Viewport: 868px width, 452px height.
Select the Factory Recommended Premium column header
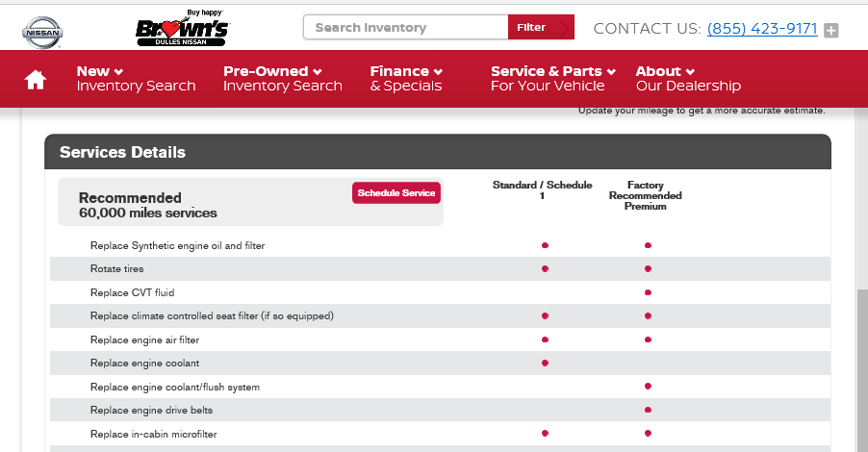pyautogui.click(x=646, y=195)
